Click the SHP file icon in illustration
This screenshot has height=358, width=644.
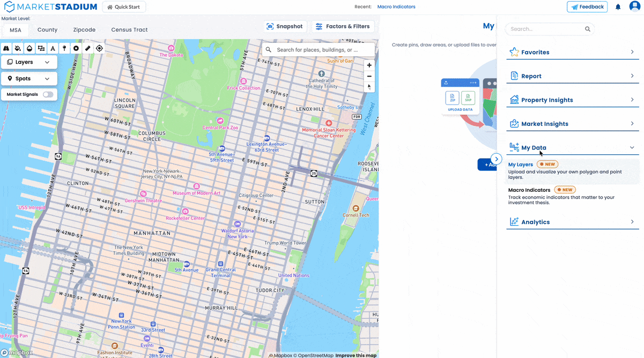[x=468, y=98]
